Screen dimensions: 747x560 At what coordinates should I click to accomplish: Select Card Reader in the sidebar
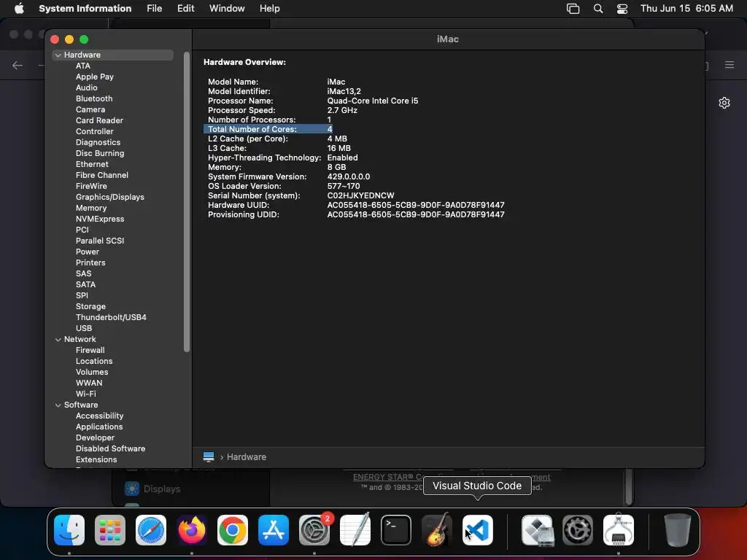(99, 120)
